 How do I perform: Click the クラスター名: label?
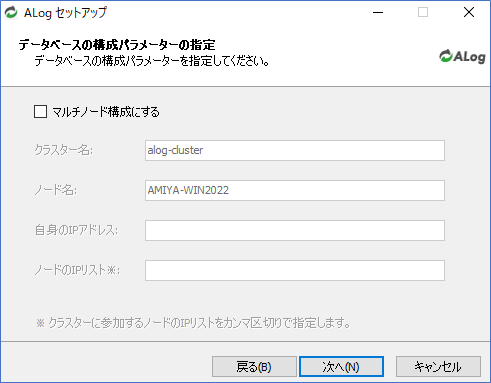[64, 150]
